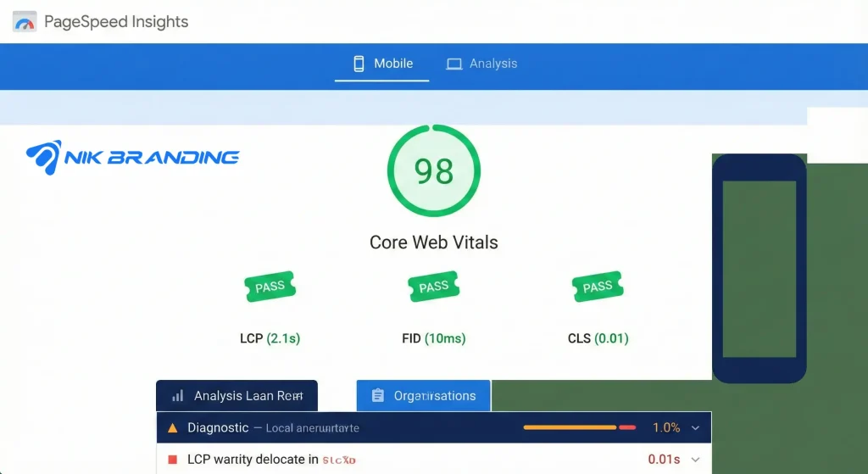Click the mobile phone icon in tab bar

[359, 64]
